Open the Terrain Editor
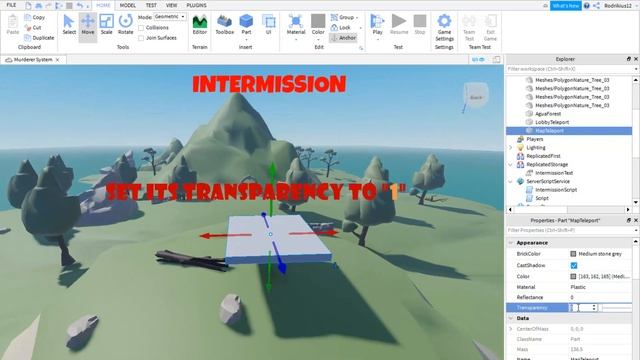The width and height of the screenshot is (640, 360). pyautogui.click(x=200, y=25)
